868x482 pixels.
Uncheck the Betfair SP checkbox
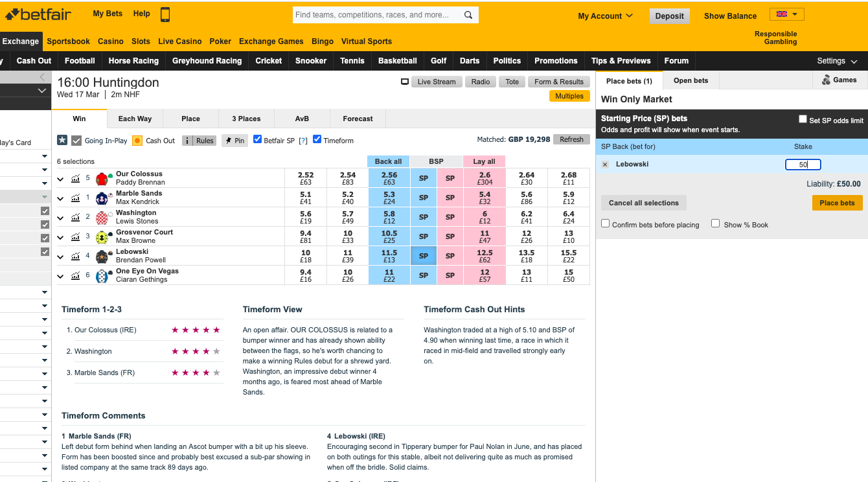pyautogui.click(x=257, y=139)
